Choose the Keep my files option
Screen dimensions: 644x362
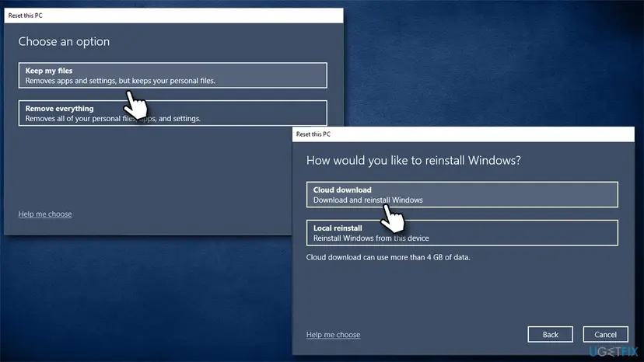coord(173,75)
